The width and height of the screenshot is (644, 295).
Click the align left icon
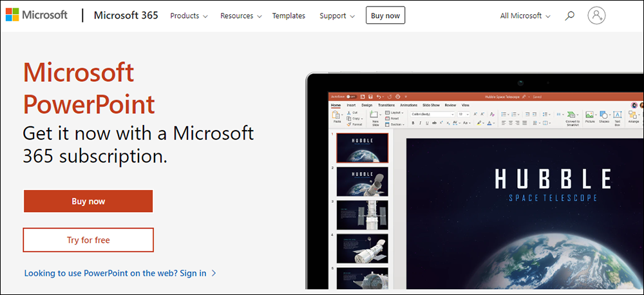[x=504, y=123]
